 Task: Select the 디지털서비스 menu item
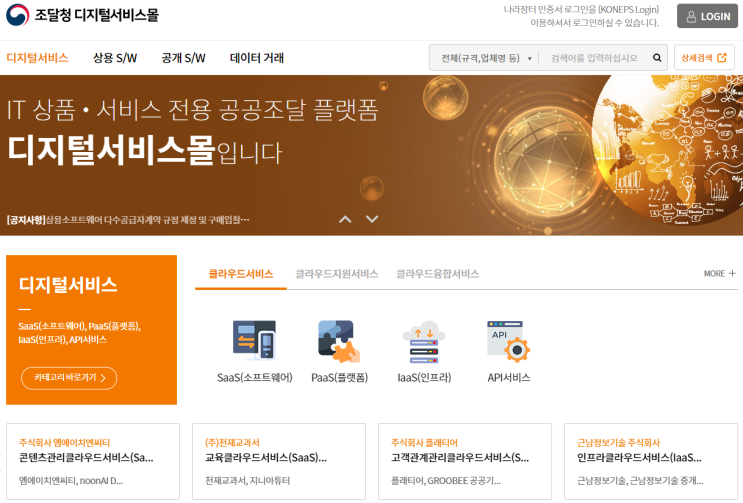click(37, 58)
